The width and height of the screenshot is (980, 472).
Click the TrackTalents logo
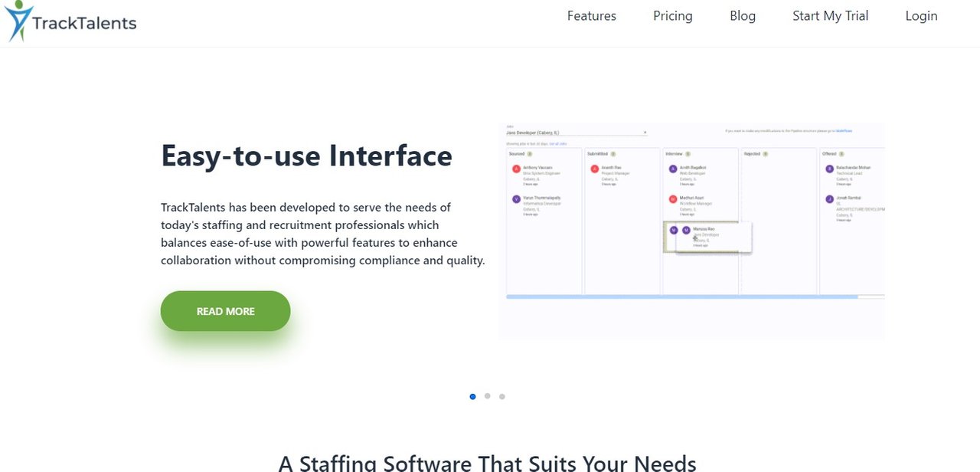pyautogui.click(x=70, y=21)
